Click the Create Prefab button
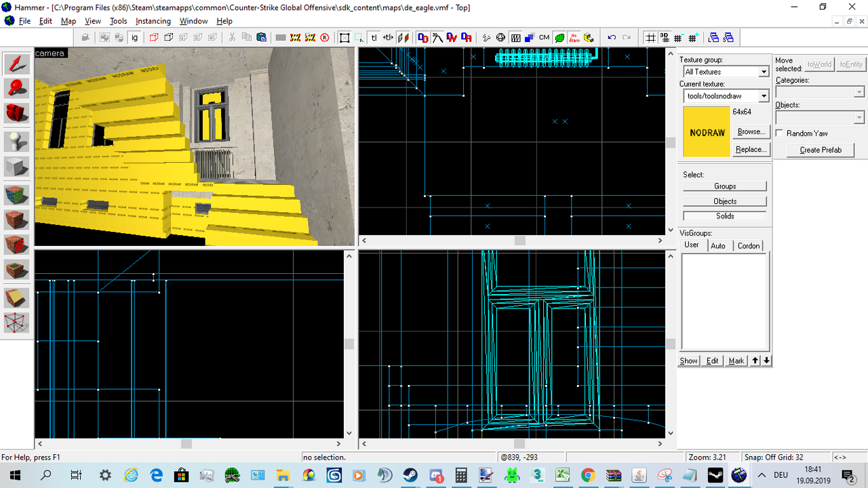868x488 pixels. 821,150
